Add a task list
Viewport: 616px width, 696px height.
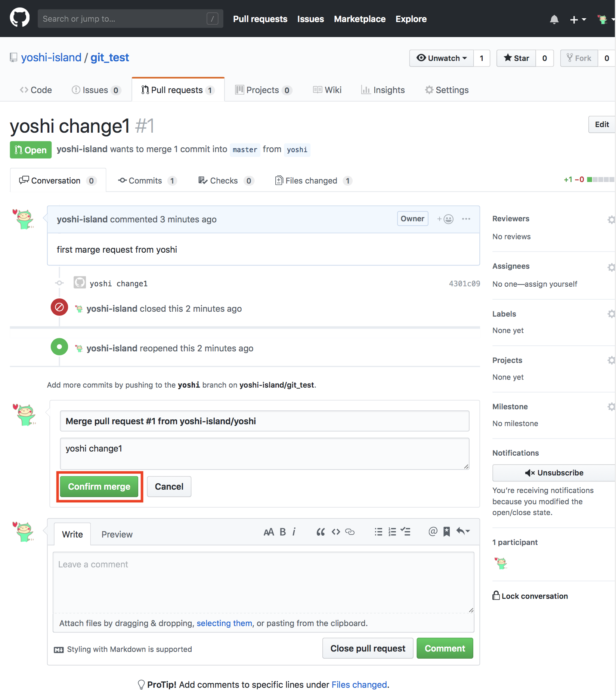tap(405, 532)
